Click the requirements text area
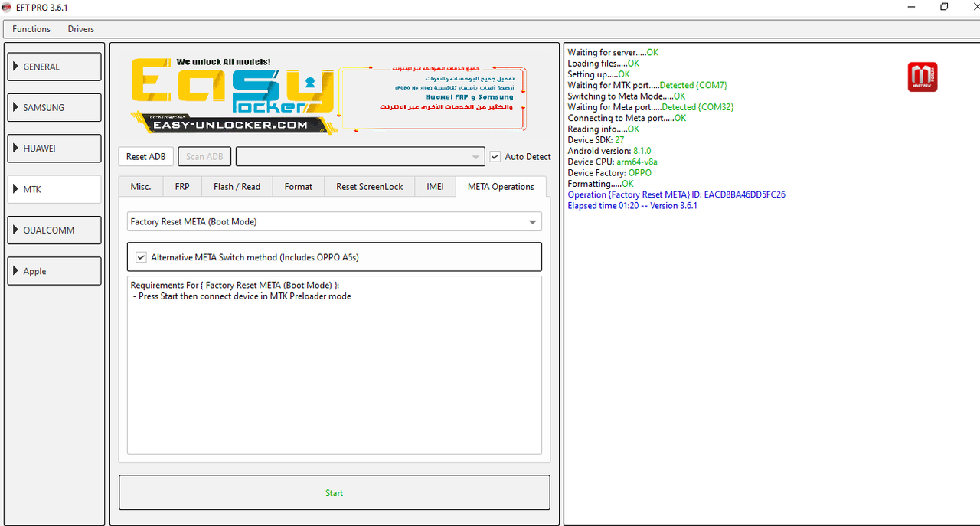 tap(334, 365)
